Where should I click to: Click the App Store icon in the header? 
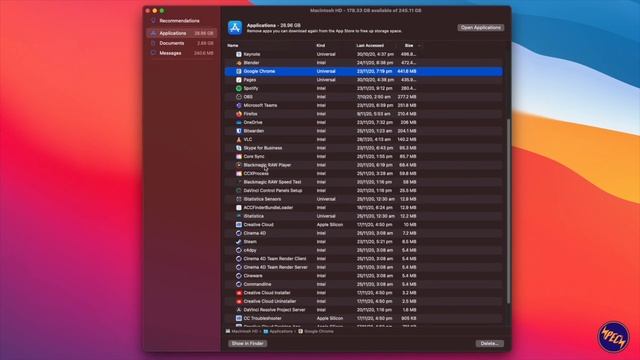tap(235, 28)
